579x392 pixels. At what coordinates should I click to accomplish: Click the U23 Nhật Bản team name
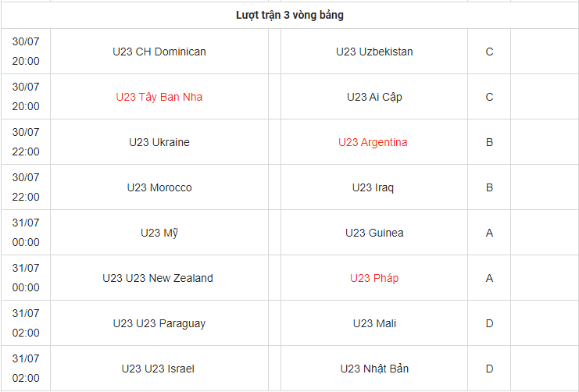374,369
